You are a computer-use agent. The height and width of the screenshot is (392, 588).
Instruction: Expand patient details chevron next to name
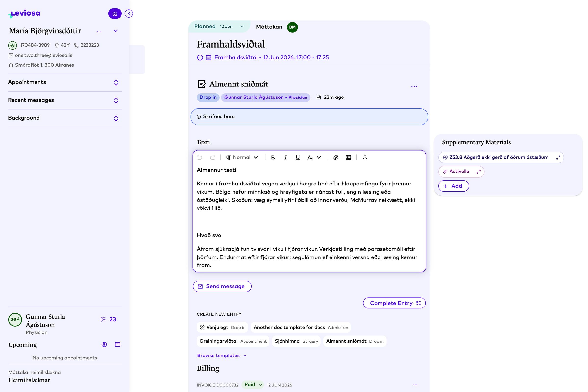click(115, 31)
